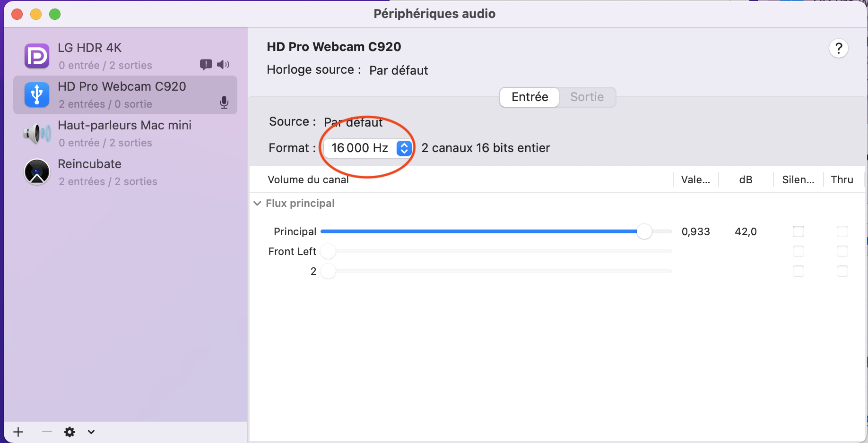868x443 pixels.
Task: Click the channel 2 volume slider knob
Action: point(328,271)
